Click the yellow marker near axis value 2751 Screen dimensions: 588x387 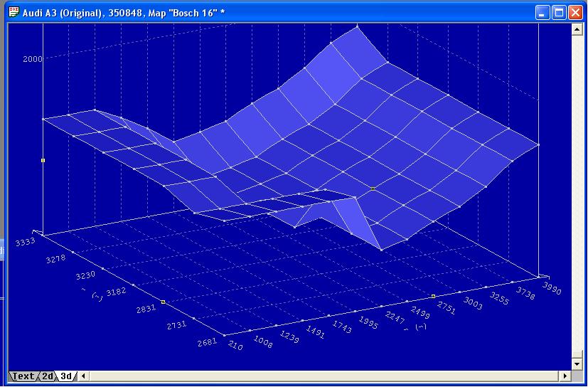pyautogui.click(x=433, y=295)
